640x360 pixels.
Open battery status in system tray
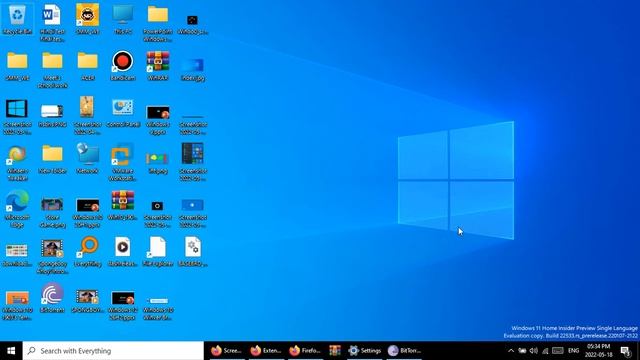pos(522,351)
